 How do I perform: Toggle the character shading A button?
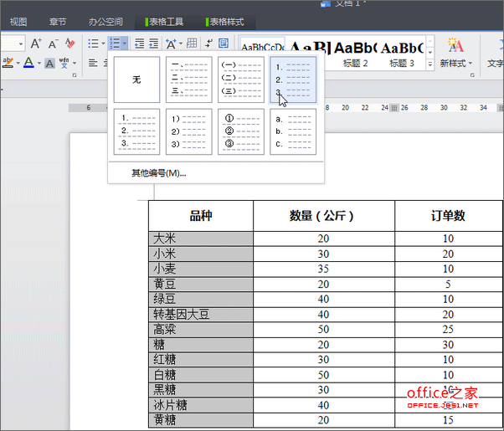click(50, 64)
